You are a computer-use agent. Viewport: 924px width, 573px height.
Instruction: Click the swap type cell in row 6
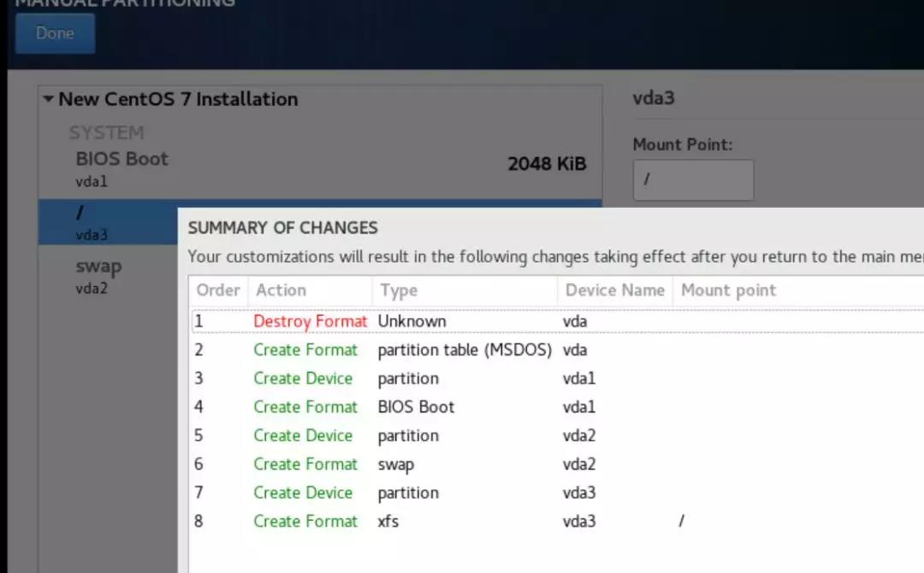pyautogui.click(x=395, y=464)
